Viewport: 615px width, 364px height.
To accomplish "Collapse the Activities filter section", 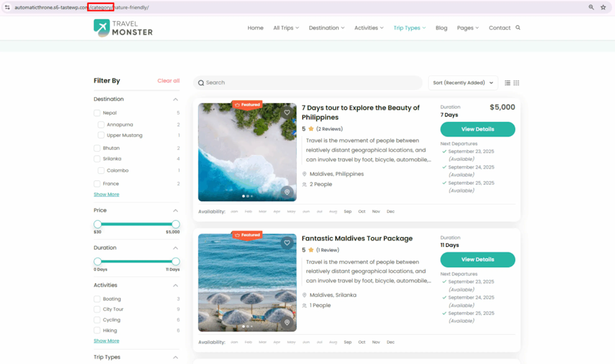I will point(175,285).
